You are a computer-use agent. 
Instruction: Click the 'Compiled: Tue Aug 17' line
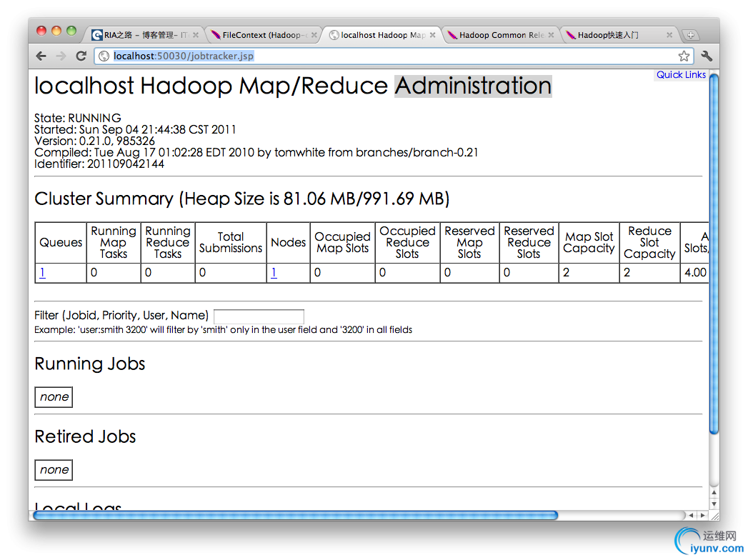click(x=256, y=152)
